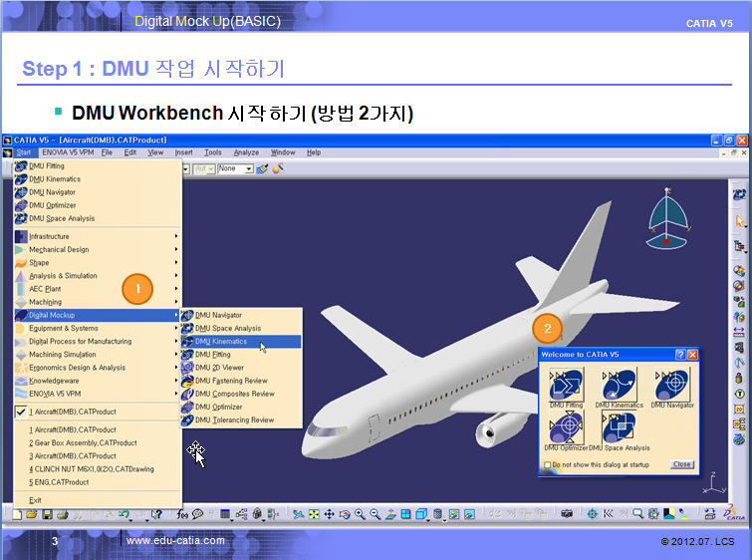Screen dimensions: 752x560
Task: Click DMU Fitting icon in Welcome dialog
Action: click(x=566, y=385)
